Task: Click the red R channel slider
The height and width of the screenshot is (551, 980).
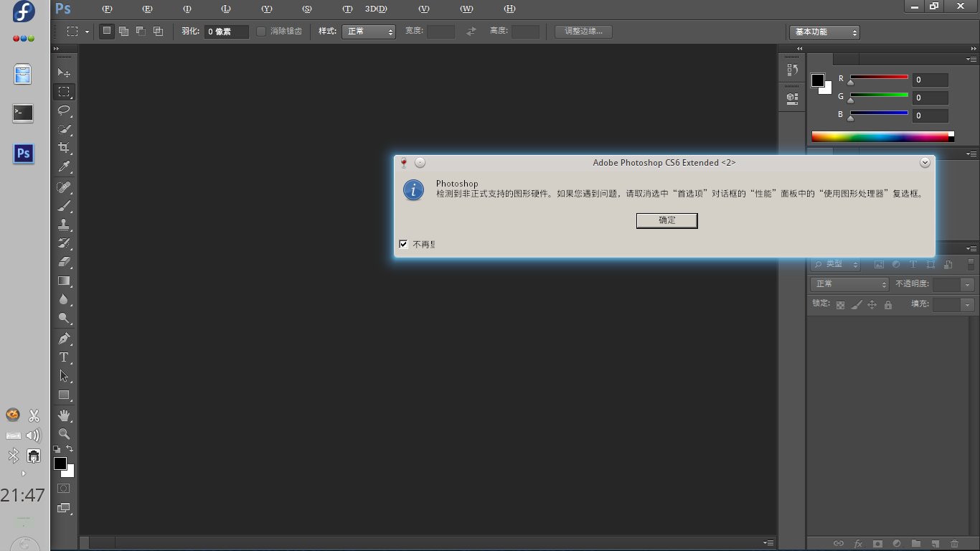Action: coord(879,77)
